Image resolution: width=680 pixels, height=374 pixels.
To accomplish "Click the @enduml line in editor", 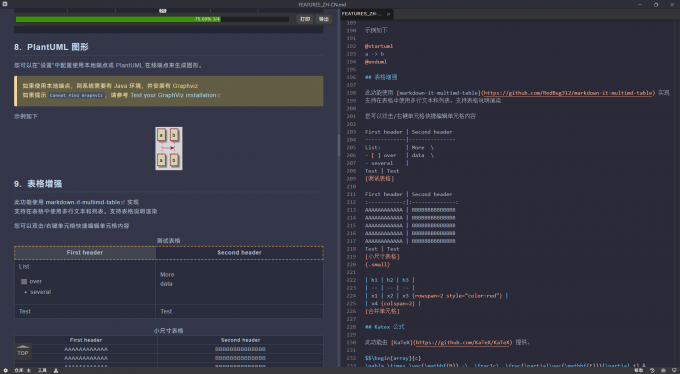I will tap(376, 62).
